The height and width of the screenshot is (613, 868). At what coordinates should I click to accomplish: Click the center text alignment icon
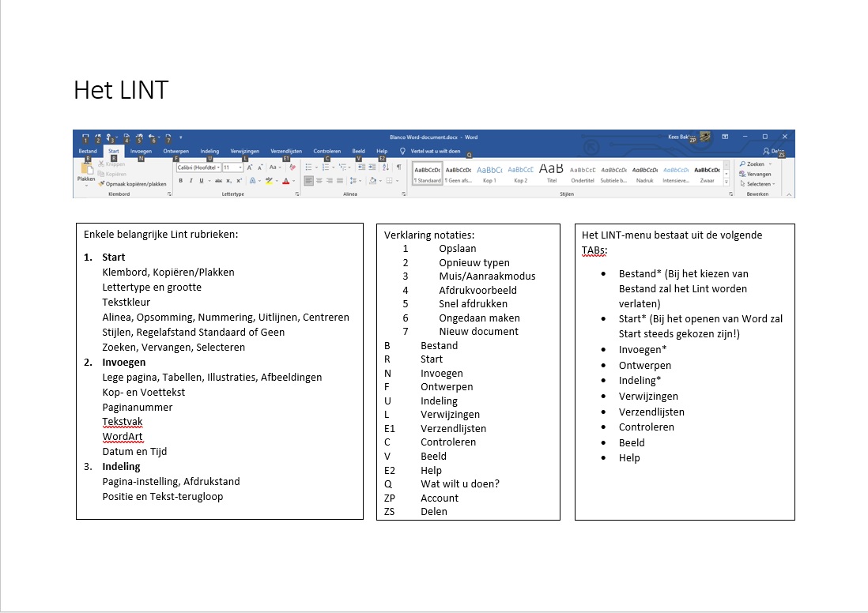click(x=320, y=181)
